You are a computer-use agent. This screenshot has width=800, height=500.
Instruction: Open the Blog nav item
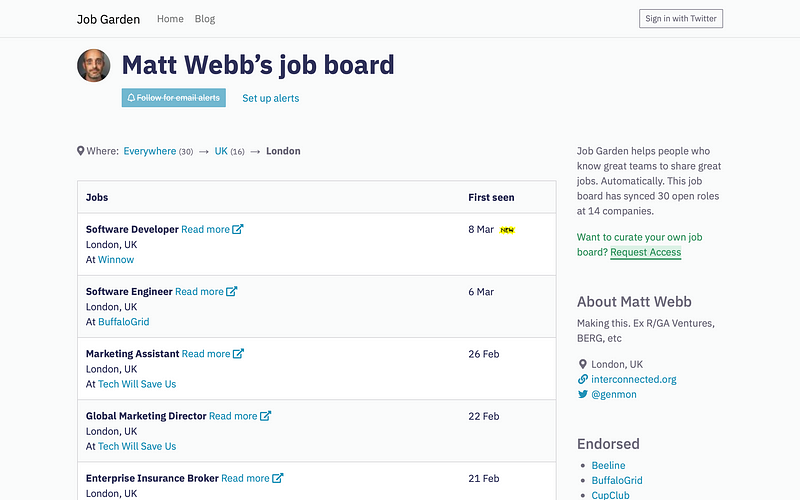click(x=205, y=19)
